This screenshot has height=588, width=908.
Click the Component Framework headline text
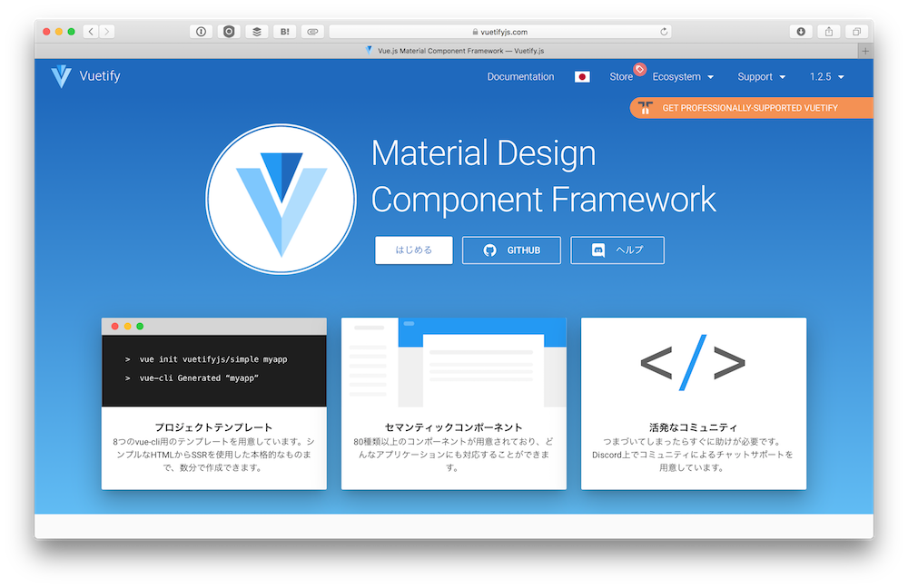tap(543, 200)
